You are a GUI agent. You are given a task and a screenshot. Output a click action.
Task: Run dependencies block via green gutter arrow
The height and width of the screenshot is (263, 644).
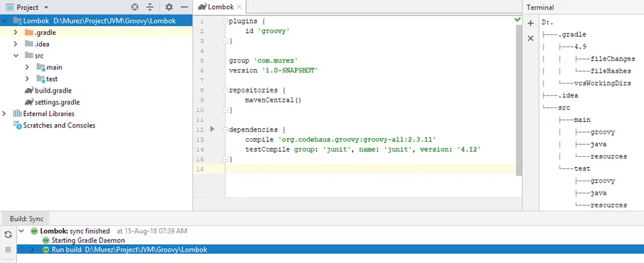[x=213, y=129]
